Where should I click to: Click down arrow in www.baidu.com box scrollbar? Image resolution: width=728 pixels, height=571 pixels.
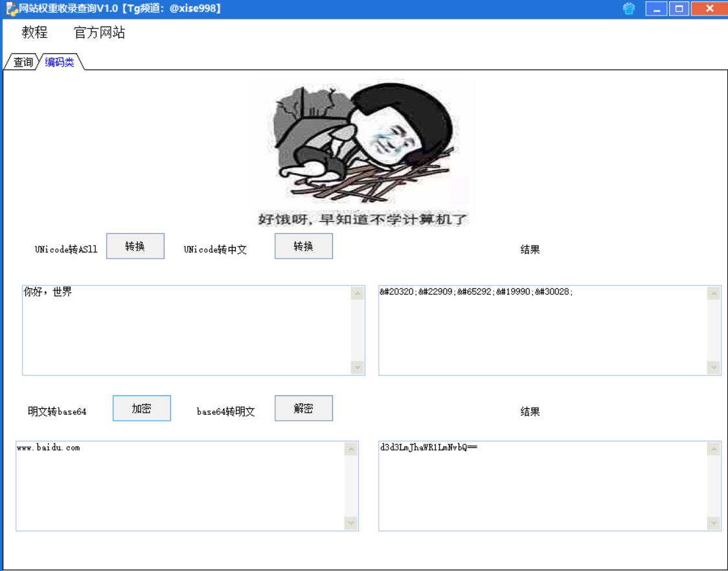[x=351, y=523]
